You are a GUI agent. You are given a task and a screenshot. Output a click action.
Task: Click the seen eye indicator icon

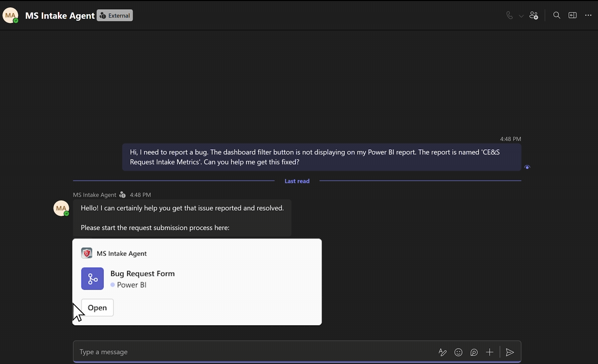(x=527, y=167)
